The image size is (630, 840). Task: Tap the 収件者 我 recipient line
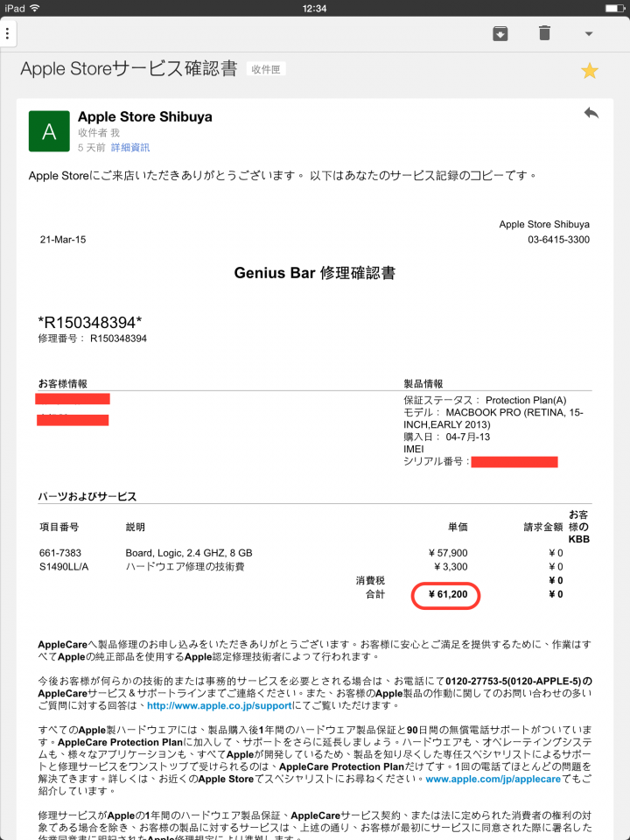coord(99,132)
